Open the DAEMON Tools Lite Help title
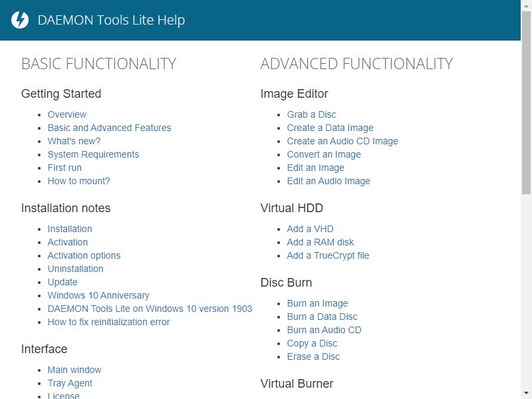 111,20
